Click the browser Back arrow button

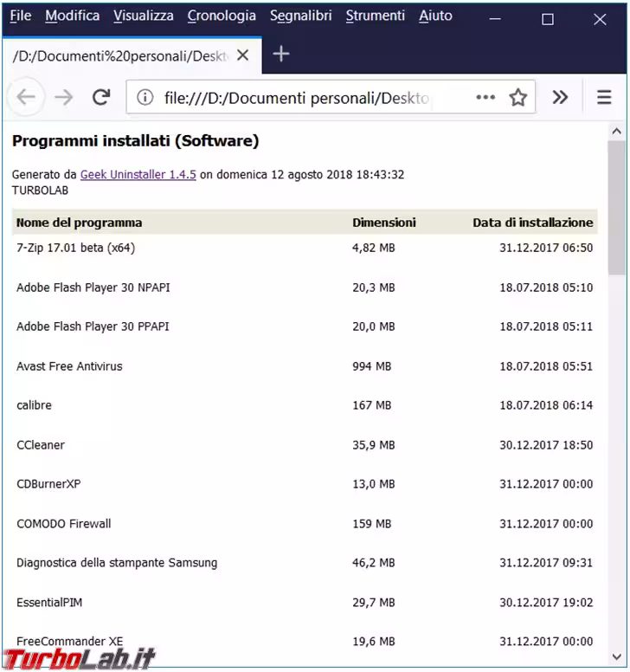coord(26,97)
